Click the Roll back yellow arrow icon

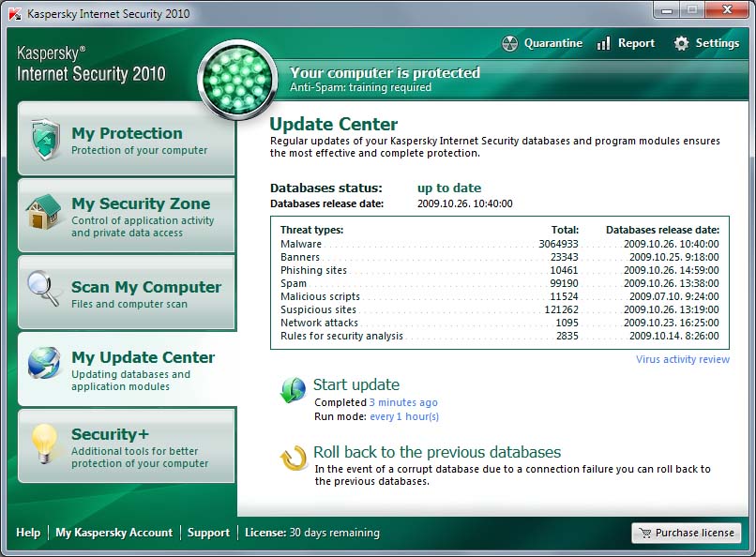294,458
